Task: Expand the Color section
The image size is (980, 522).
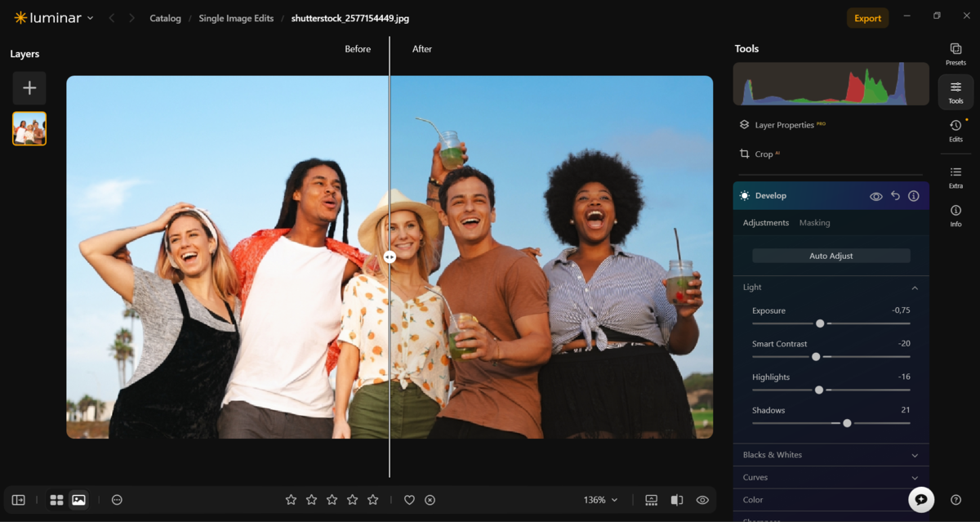Action: 831,500
